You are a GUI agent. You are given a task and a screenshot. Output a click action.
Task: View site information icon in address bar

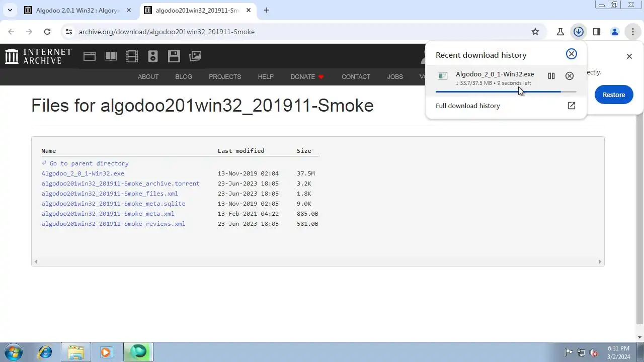pos(69,32)
